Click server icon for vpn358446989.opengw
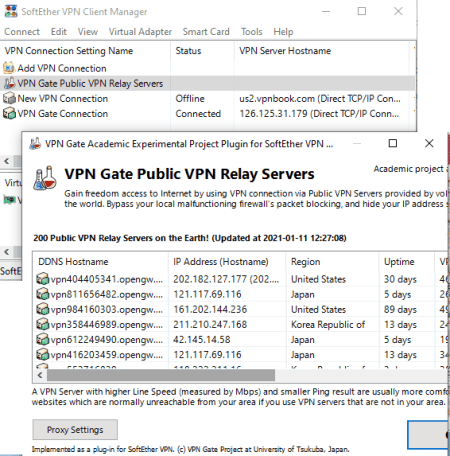This screenshot has height=456, width=450. pos(43,324)
